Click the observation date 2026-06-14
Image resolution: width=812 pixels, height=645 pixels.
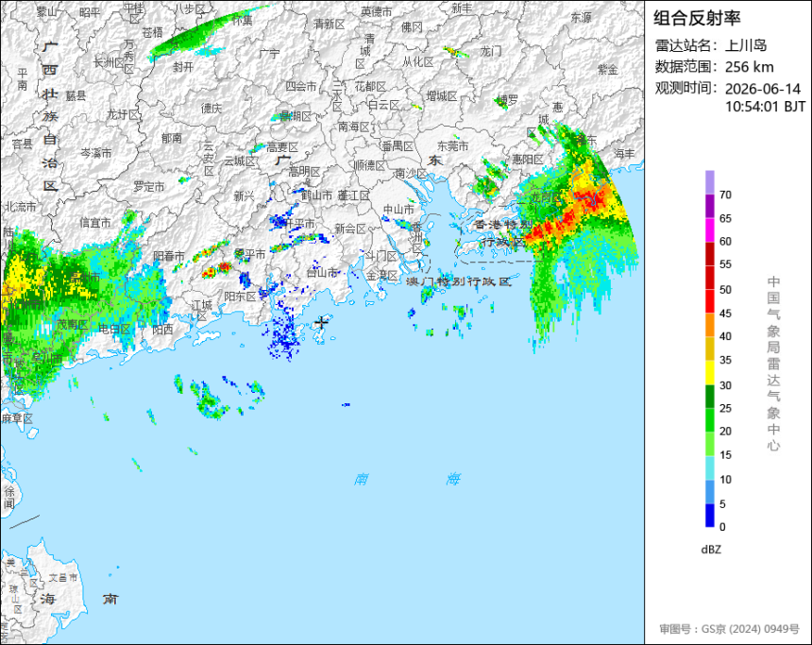pyautogui.click(x=762, y=89)
